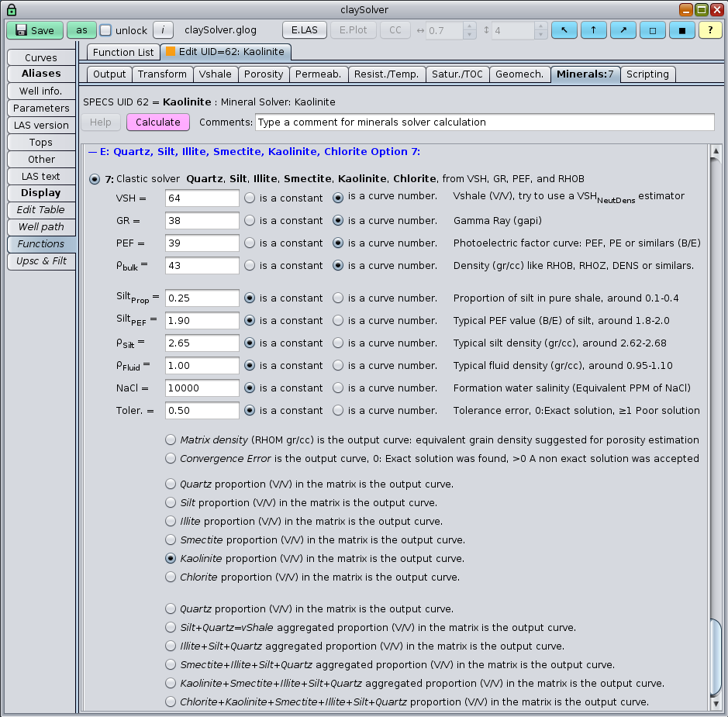Click the VSH value field showing 64
The height and width of the screenshot is (717, 728).
[202, 198]
